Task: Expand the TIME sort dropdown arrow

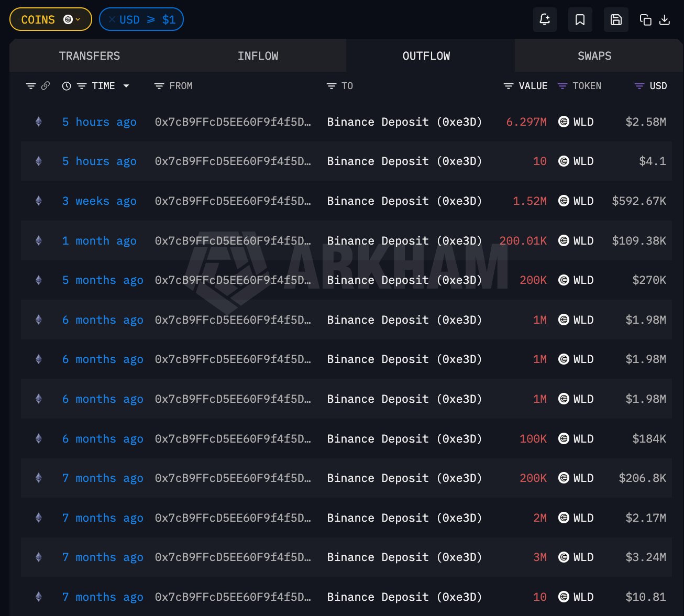Action: pyautogui.click(x=126, y=86)
